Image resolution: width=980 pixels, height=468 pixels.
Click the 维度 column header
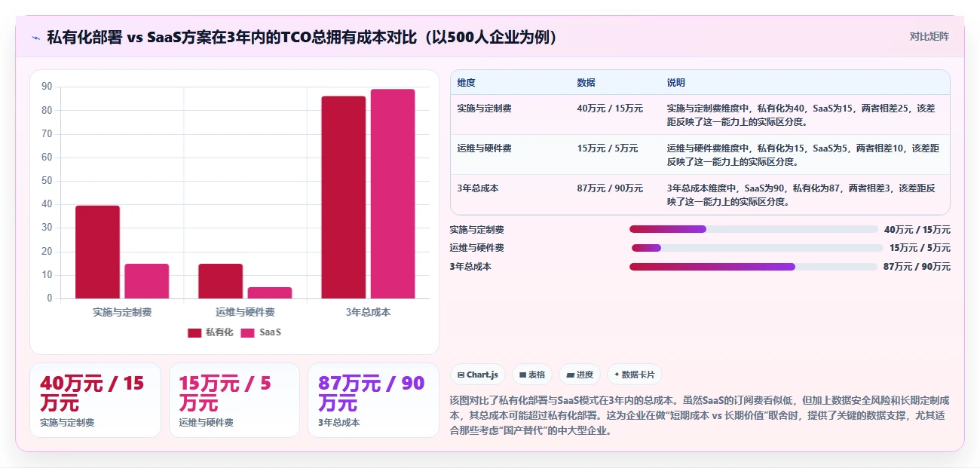tap(466, 83)
